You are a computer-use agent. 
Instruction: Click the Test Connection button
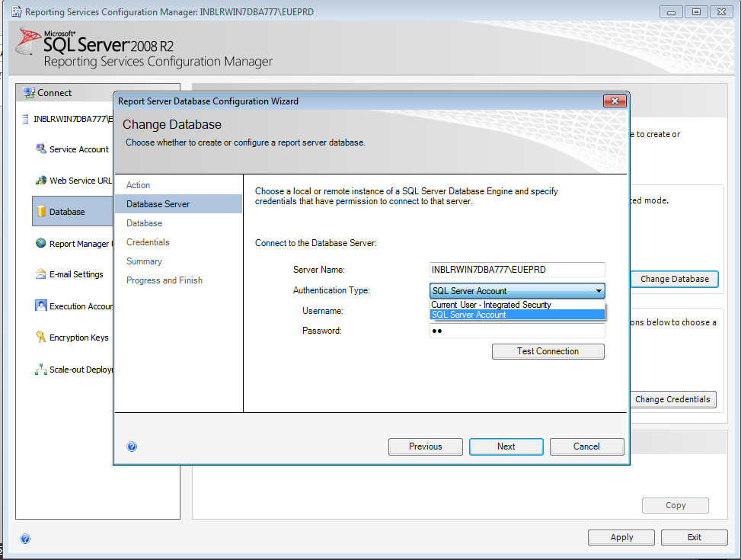548,351
